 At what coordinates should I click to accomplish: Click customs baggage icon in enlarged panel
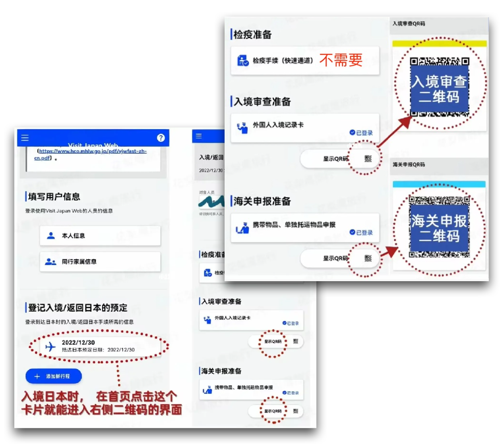click(242, 228)
